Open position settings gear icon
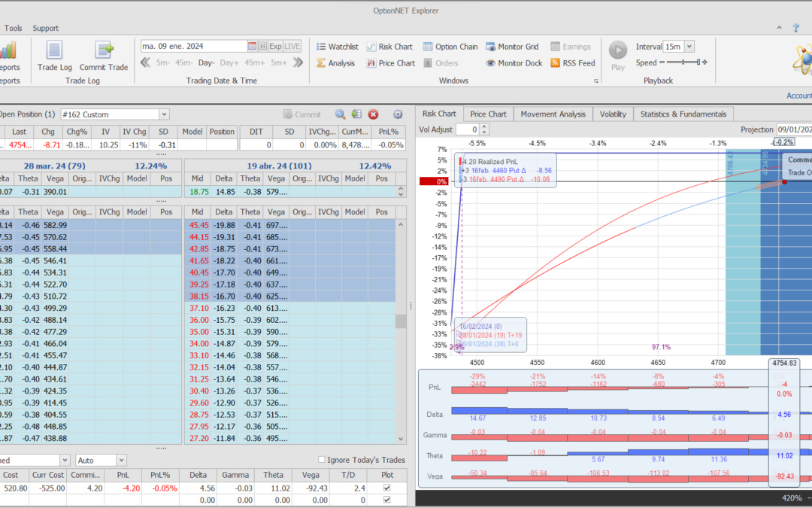The width and height of the screenshot is (812, 508). point(398,114)
